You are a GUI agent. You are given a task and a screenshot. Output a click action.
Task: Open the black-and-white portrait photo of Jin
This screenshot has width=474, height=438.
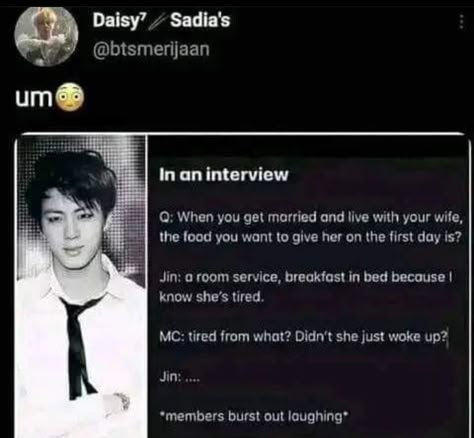pos(81,286)
